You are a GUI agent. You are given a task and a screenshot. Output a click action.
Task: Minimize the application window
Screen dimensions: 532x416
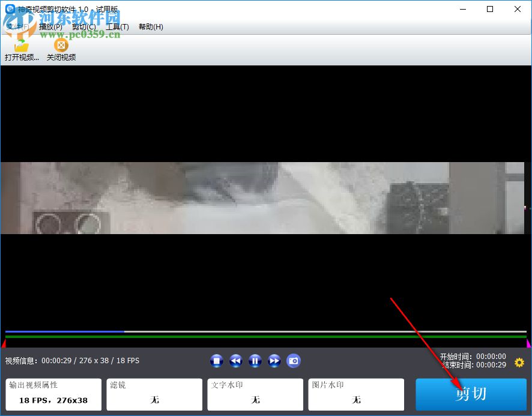pos(463,9)
